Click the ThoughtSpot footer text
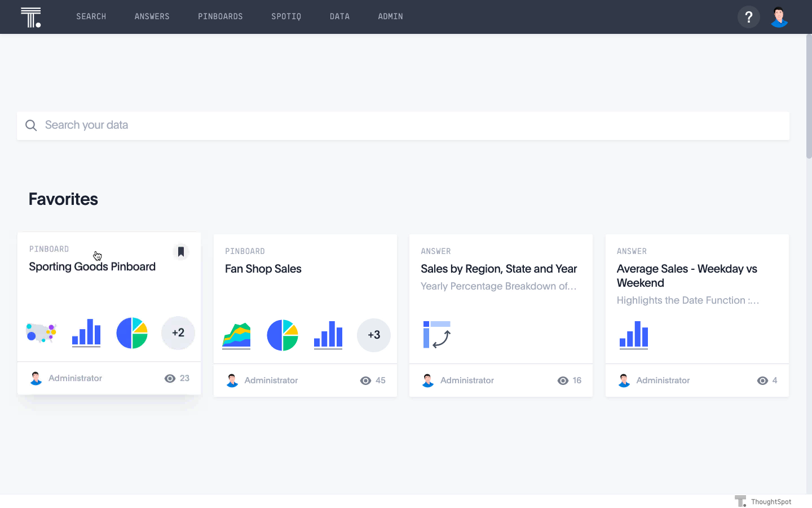 pos(771,502)
